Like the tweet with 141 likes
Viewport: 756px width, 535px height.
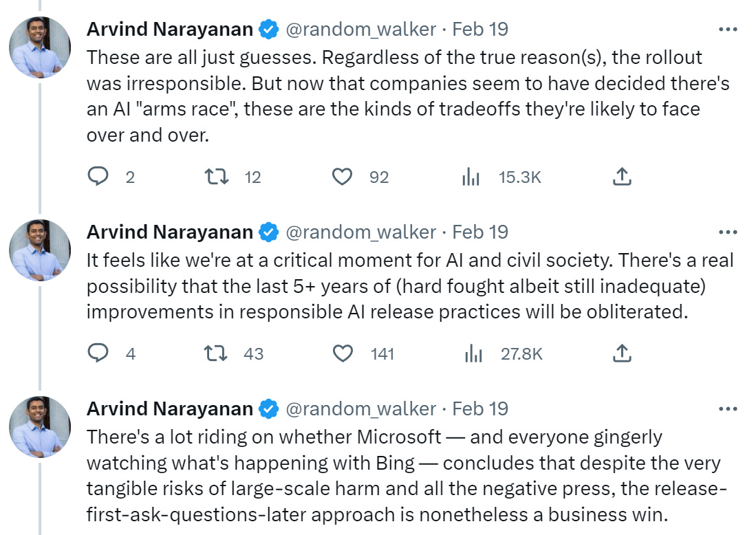342,353
